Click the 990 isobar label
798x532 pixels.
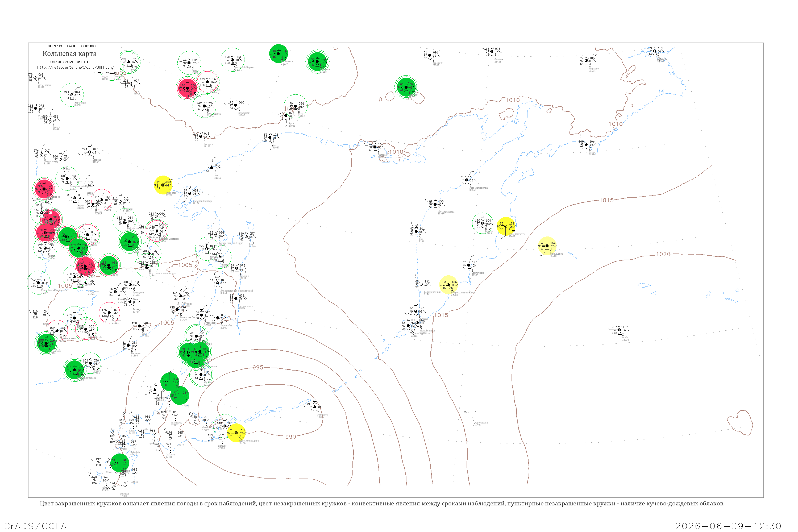[290, 437]
